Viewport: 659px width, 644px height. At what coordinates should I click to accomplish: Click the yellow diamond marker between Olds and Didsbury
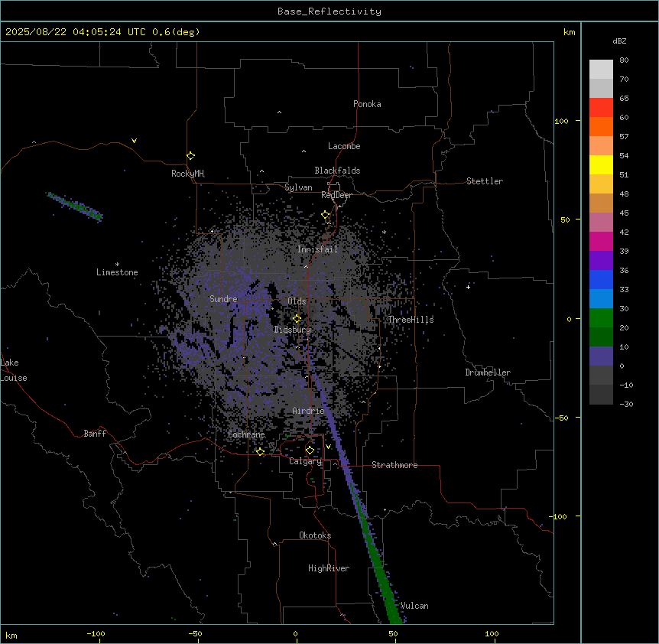pos(297,319)
